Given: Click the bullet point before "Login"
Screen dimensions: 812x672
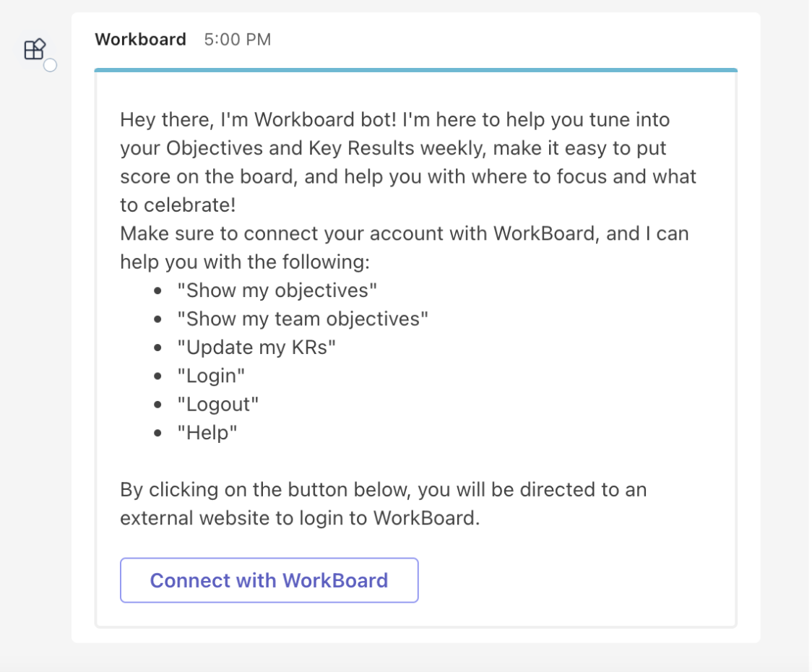Looking at the screenshot, I should 158,376.
